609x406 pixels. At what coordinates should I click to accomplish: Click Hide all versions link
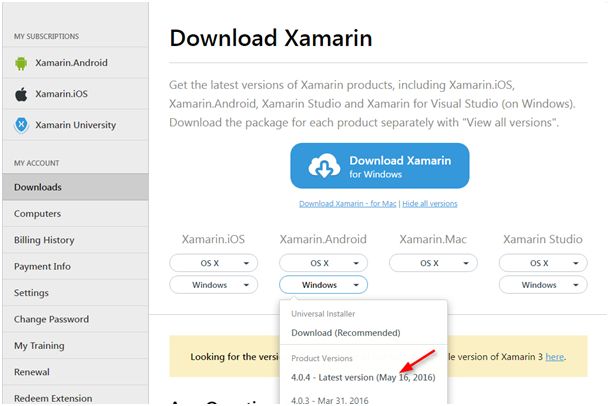coord(429,204)
